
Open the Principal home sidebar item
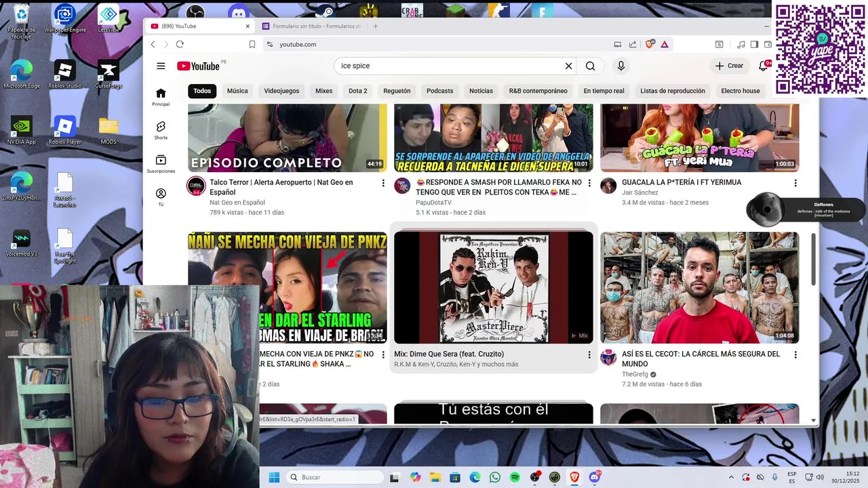click(x=161, y=97)
